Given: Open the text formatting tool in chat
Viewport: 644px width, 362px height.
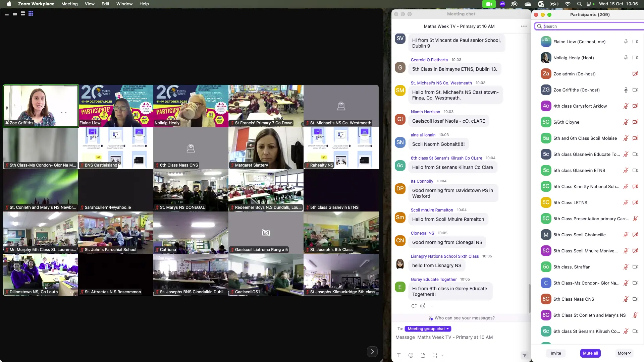Looking at the screenshot, I should tap(399, 355).
